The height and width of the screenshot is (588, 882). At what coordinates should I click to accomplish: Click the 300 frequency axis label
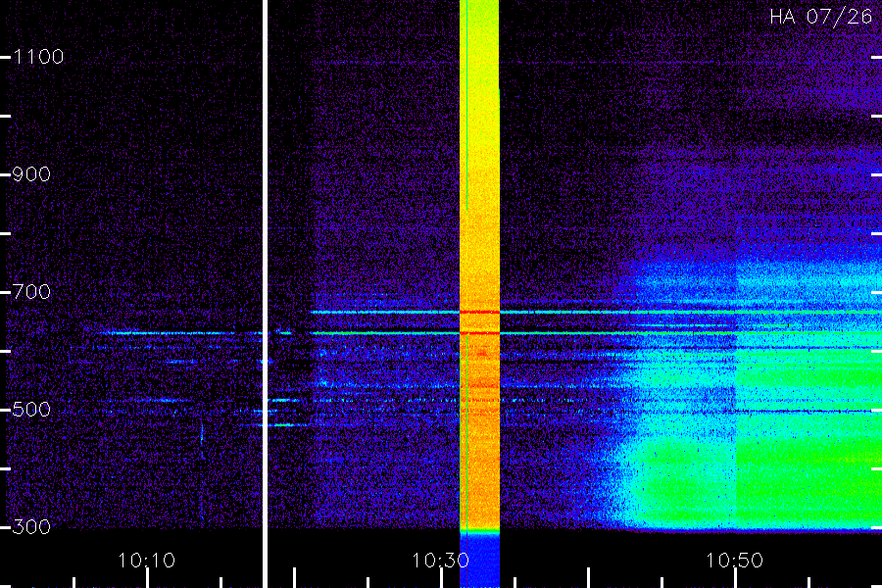(31, 527)
